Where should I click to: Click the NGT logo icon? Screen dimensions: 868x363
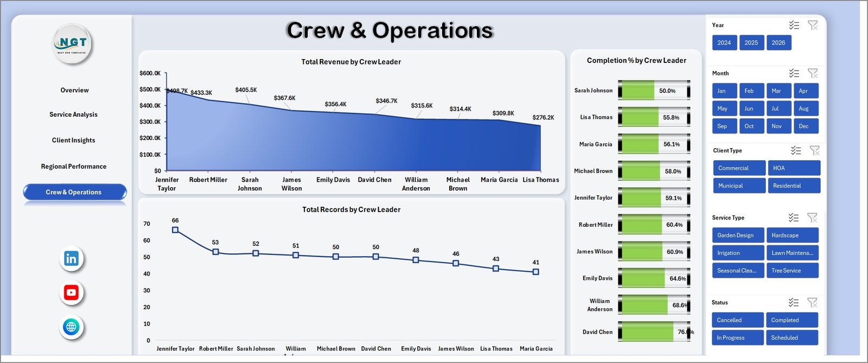click(x=73, y=44)
